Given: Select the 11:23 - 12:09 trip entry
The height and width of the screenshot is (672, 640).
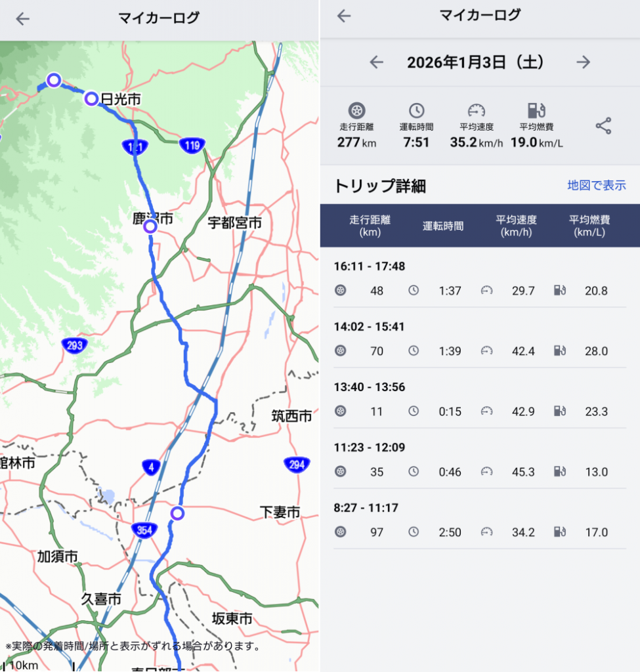Looking at the screenshot, I should pos(479,460).
